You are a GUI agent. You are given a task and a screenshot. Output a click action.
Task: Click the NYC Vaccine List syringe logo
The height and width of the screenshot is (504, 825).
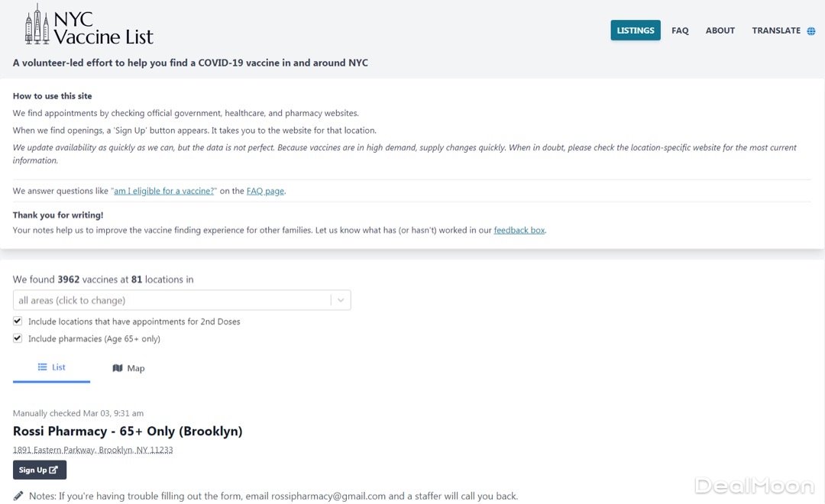[37, 24]
